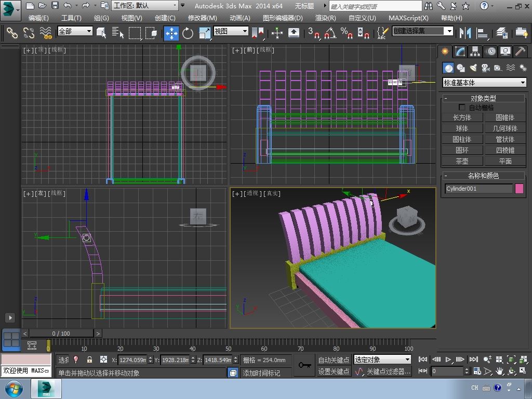Click the 长方体 box button
Viewport: 532px width, 399px height.
click(x=462, y=117)
